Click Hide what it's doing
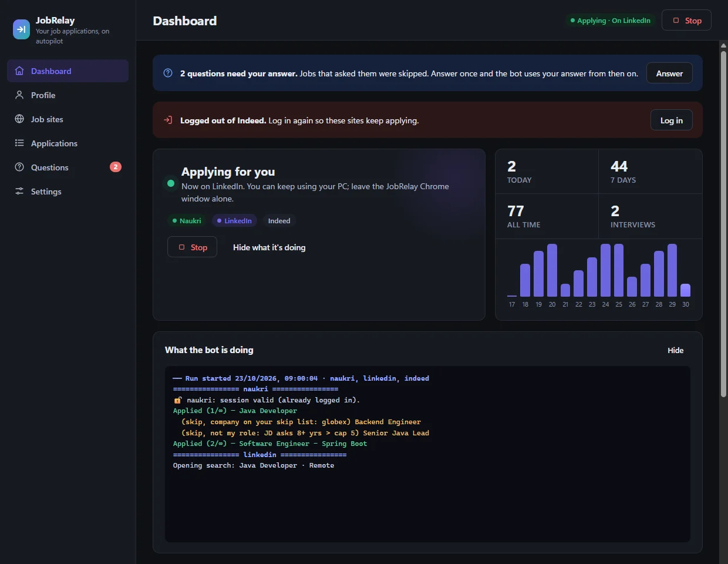This screenshot has width=728, height=564. (x=269, y=247)
